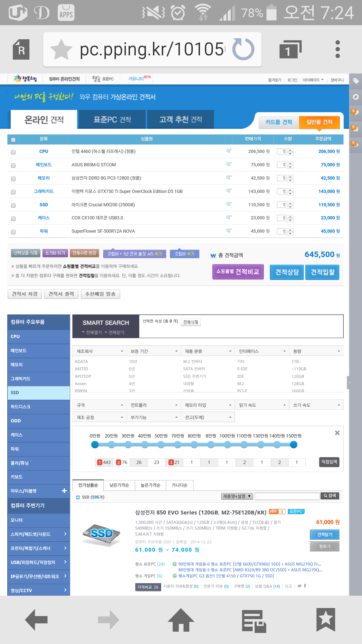Image resolution: width=362 pixels, height=644 pixels.
Task: Close the price range slider panel
Action: point(337,433)
